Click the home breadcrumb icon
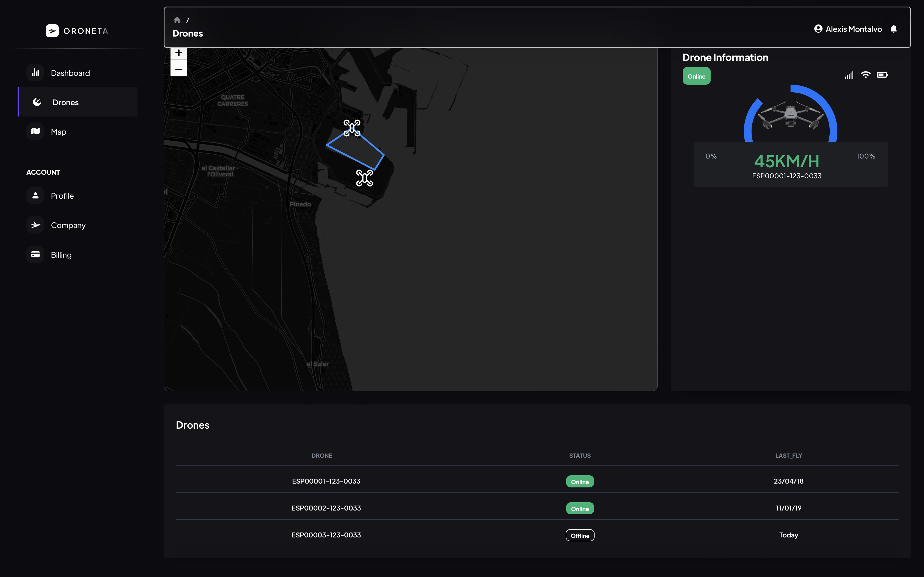Screen dimensions: 924x577 (x=177, y=20)
